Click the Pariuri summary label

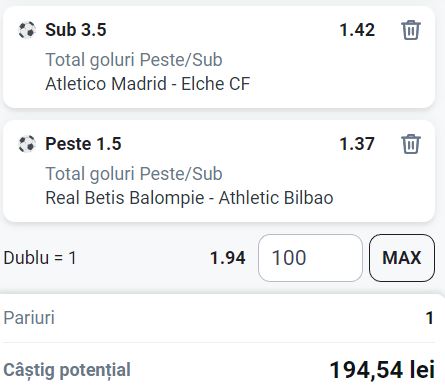tap(29, 317)
